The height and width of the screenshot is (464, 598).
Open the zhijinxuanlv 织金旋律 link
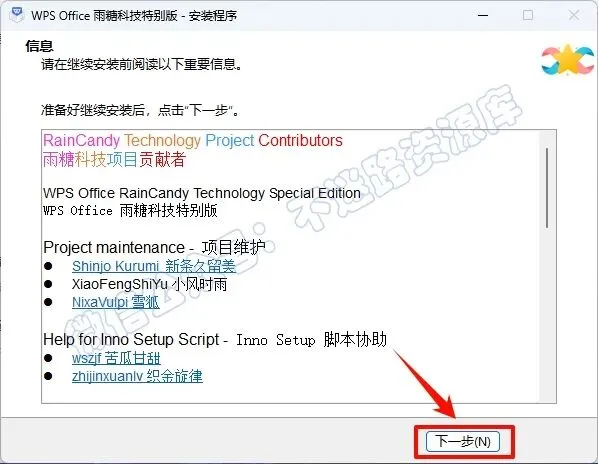(x=137, y=376)
